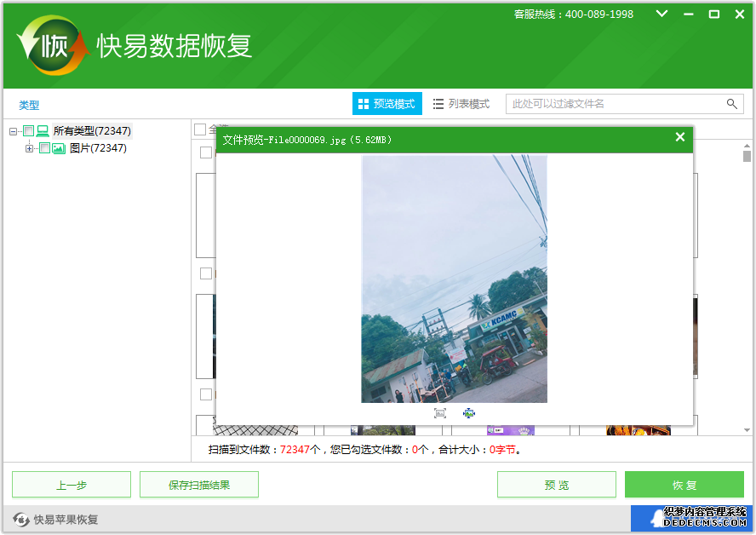Check the 全选 select-all checkbox
This screenshot has height=535, width=756.
[200, 129]
